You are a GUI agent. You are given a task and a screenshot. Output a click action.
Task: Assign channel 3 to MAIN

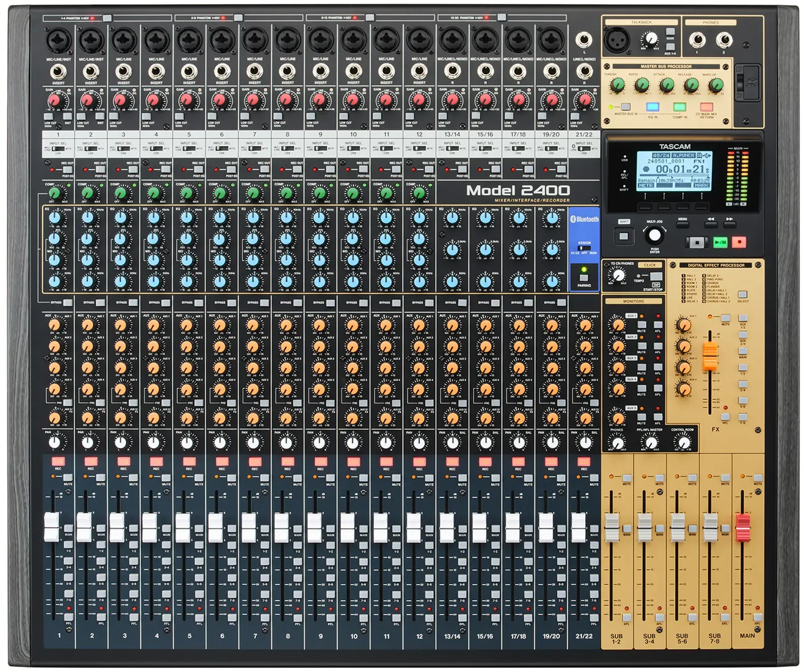(133, 528)
